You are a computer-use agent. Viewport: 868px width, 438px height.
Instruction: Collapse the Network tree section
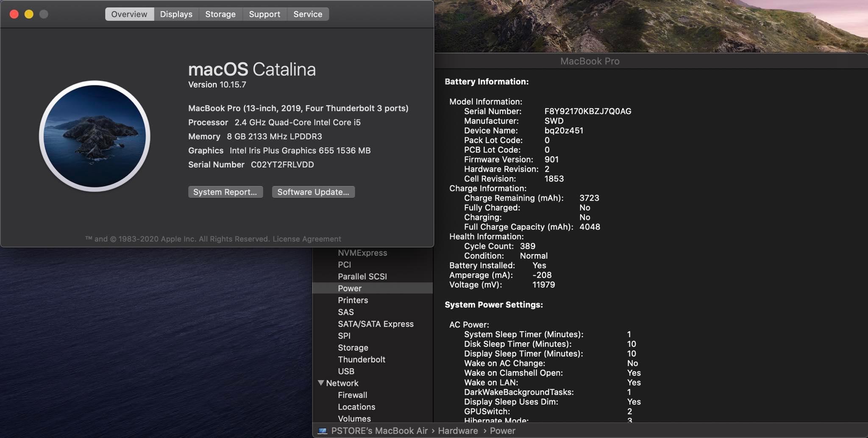pyautogui.click(x=321, y=383)
